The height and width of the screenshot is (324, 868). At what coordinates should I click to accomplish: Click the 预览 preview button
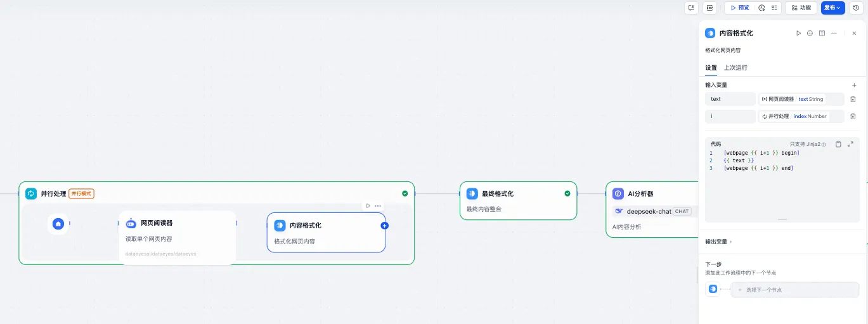tap(739, 8)
